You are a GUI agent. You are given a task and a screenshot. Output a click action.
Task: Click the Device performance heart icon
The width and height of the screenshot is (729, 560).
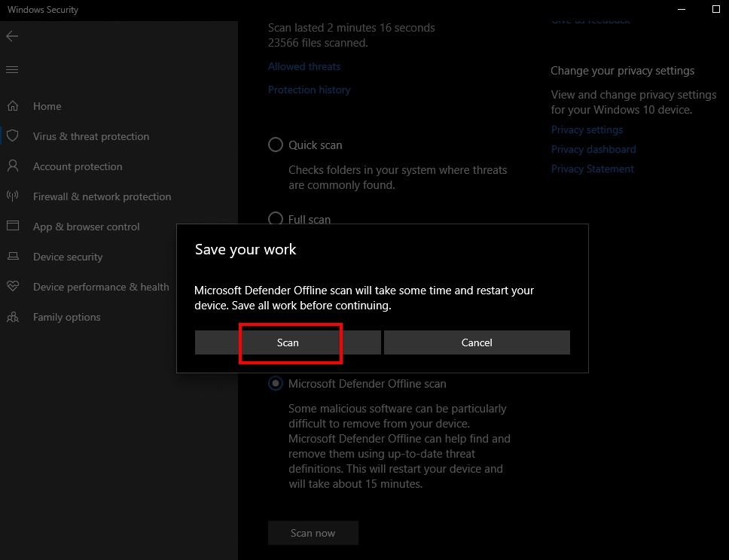pos(13,286)
